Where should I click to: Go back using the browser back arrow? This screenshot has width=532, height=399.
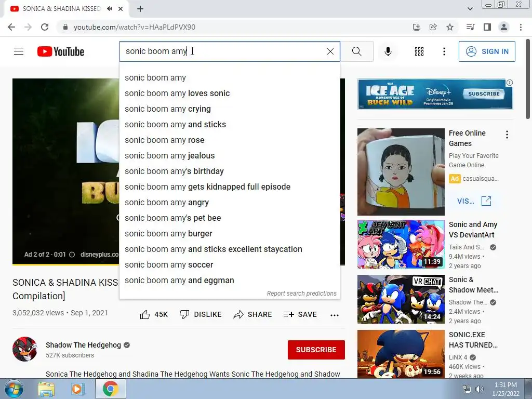(11, 27)
